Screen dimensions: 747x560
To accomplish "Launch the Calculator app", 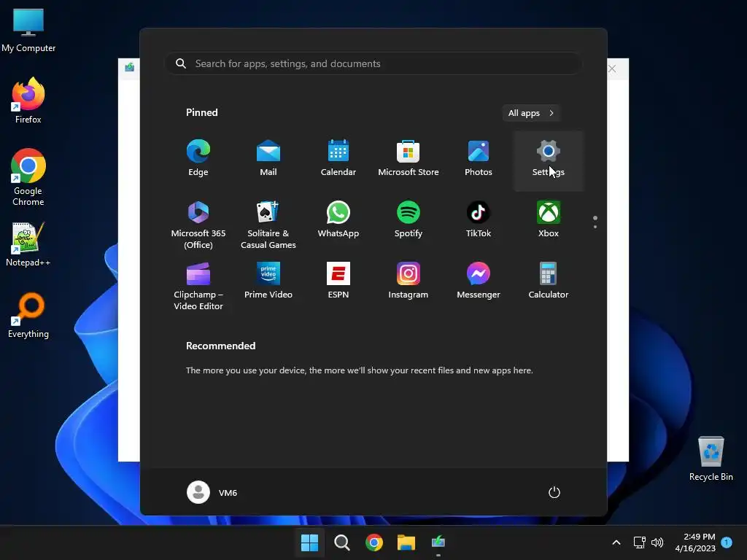I will pos(549,281).
